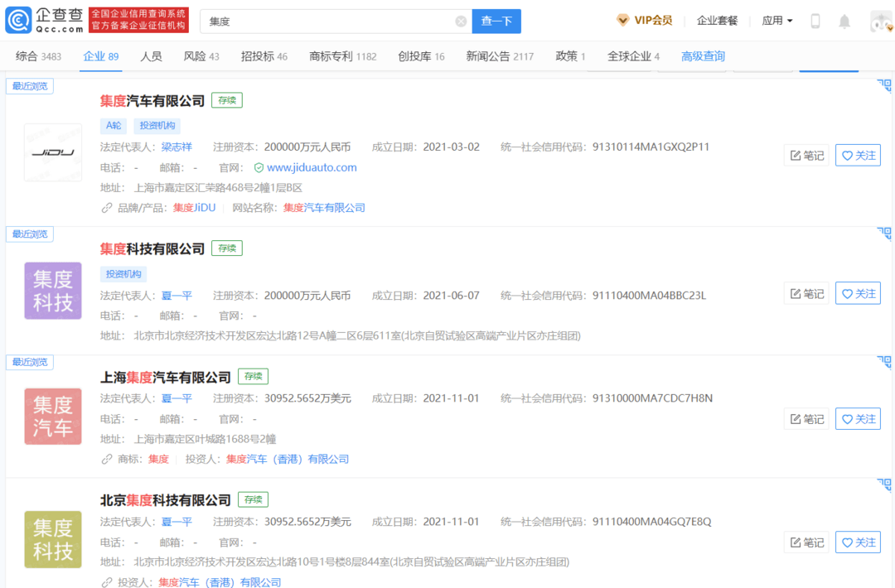Screen dimensions: 895x588
Task: Click 投资机构 tag under 集度汽车有限公司
Action: click(157, 126)
